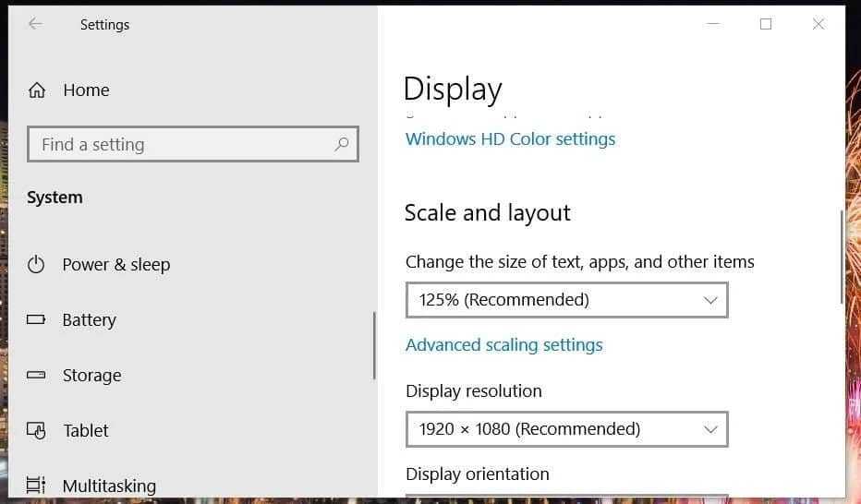Screen dimensions: 861x504
Task: Open Advanced scaling settings link
Action: [503, 345]
